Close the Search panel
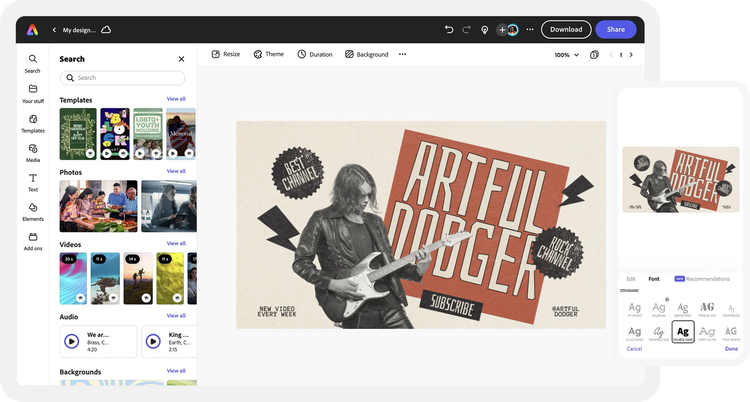The height and width of the screenshot is (402, 750). click(x=181, y=59)
